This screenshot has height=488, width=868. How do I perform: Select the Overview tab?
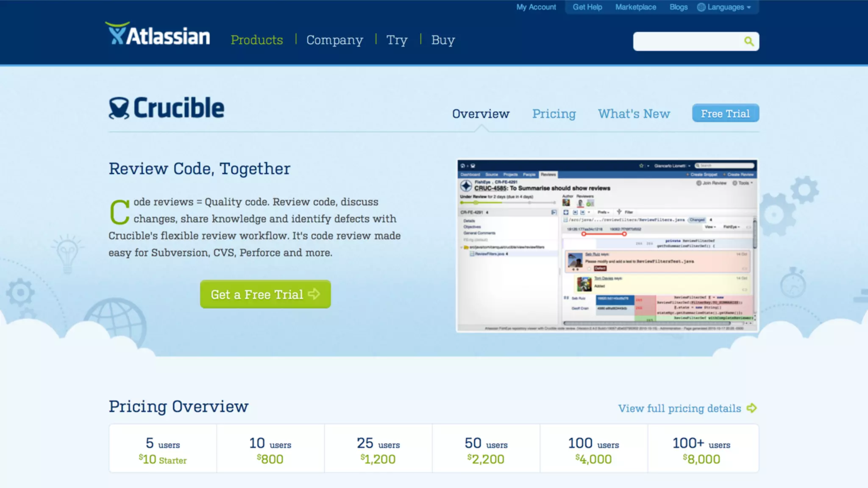click(480, 114)
